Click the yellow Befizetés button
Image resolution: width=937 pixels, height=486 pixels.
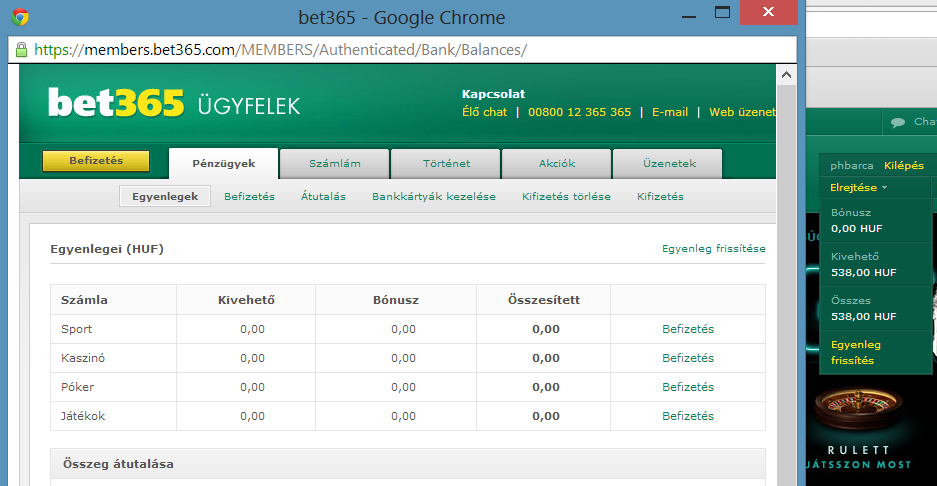pyautogui.click(x=96, y=161)
